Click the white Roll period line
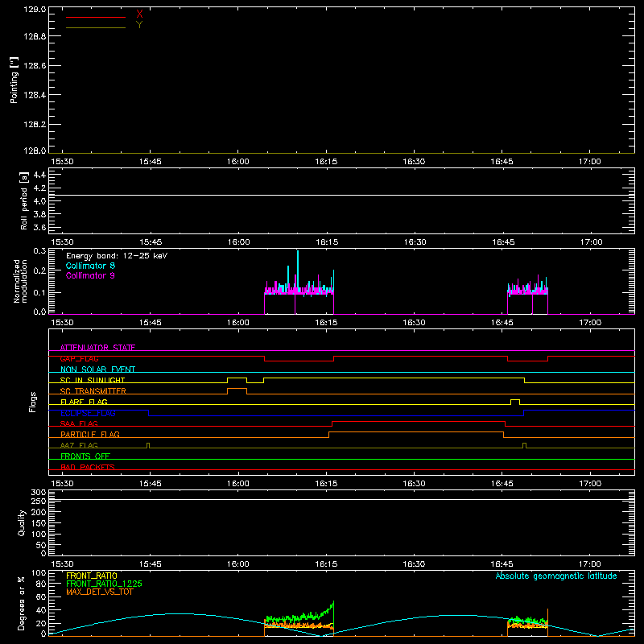The image size is (644, 644). tap(341, 195)
